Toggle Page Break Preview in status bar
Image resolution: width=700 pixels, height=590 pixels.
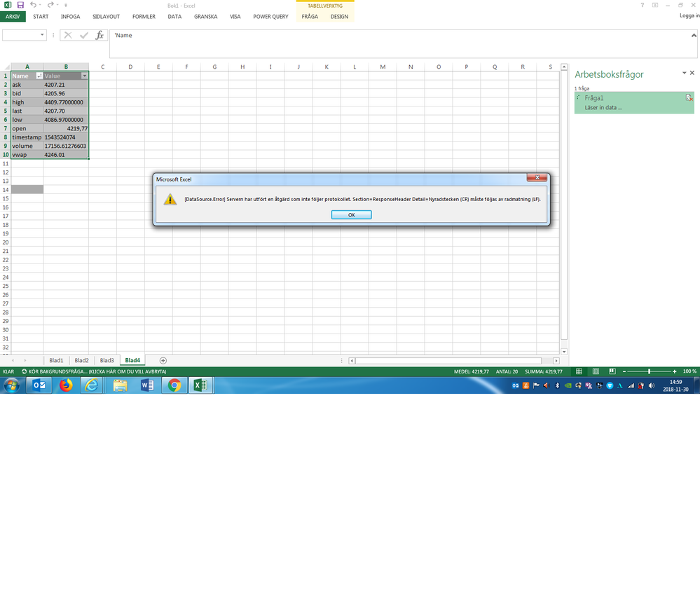click(x=611, y=371)
